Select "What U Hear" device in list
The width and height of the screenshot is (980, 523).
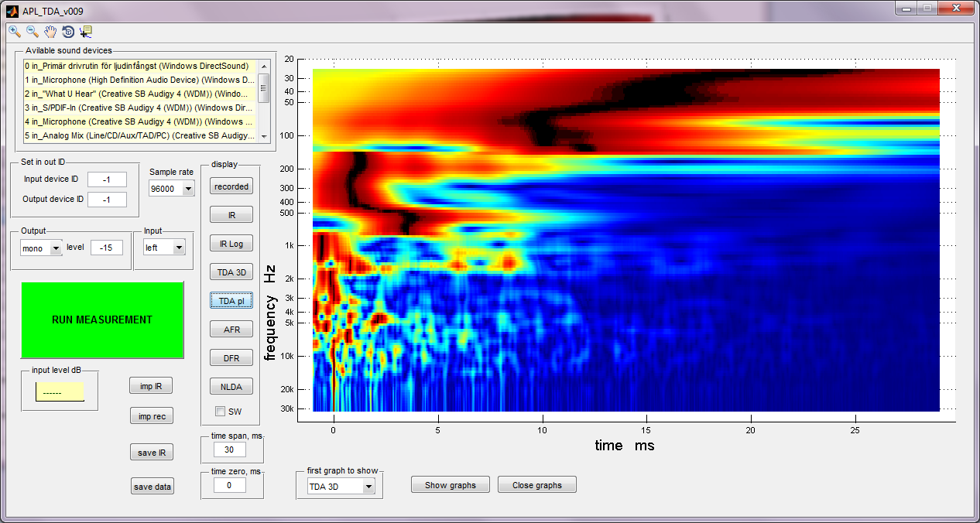[139, 94]
